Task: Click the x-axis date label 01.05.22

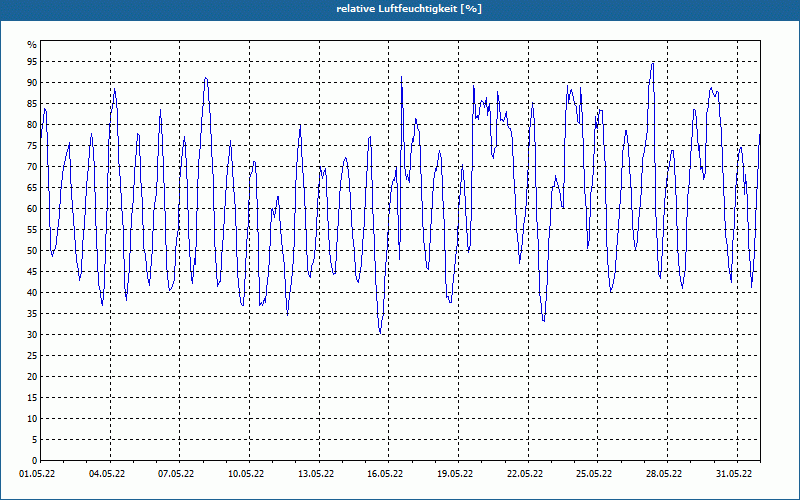Action: click(37, 474)
